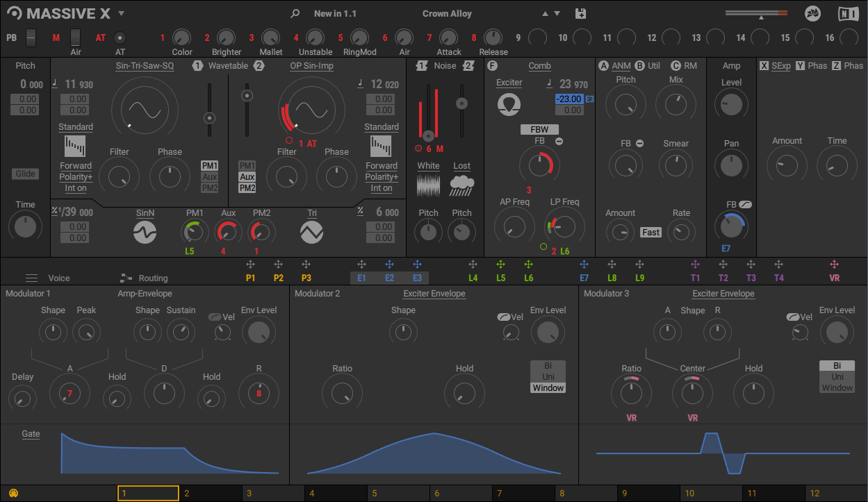This screenshot has height=502, width=868.
Task: Click the Lost rain cloud noise icon
Action: click(x=461, y=186)
